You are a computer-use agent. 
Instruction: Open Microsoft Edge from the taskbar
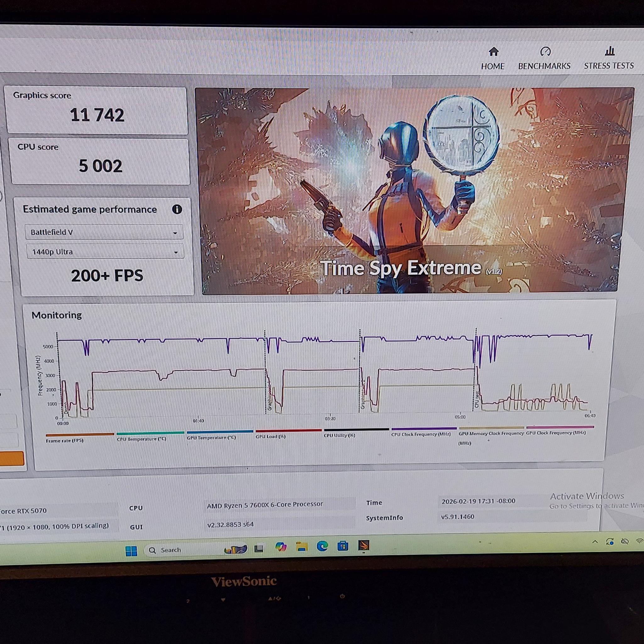tap(322, 546)
